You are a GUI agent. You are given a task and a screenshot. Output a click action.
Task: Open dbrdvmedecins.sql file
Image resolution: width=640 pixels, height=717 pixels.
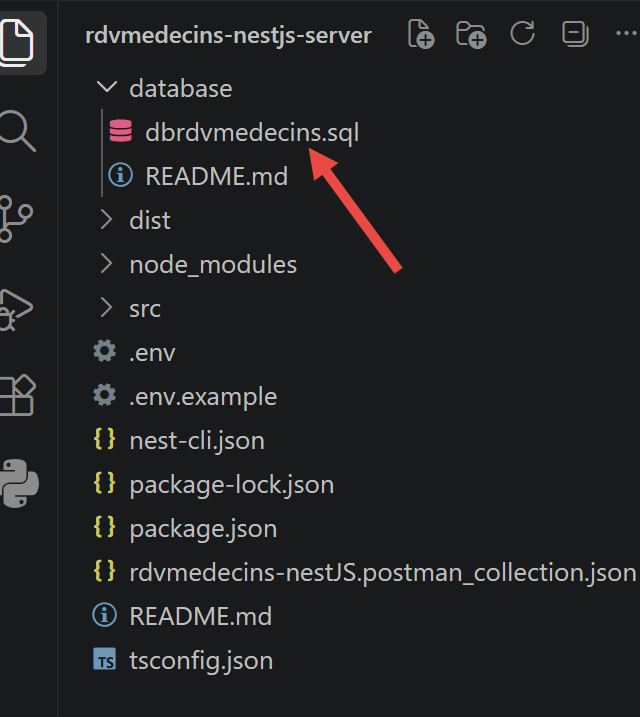252,133
